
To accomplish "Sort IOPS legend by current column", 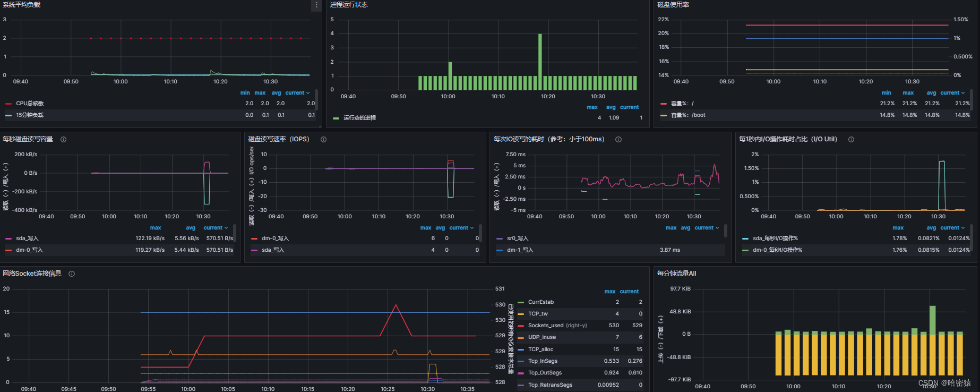I will (462, 228).
